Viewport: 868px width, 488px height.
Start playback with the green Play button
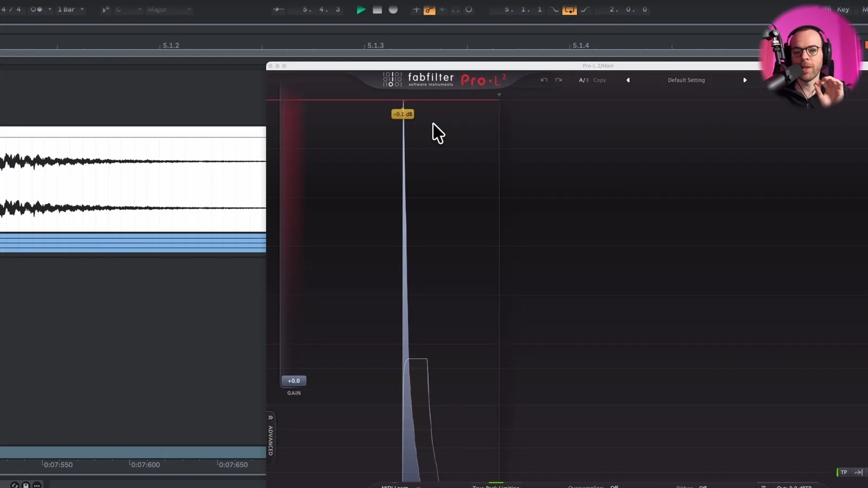361,10
